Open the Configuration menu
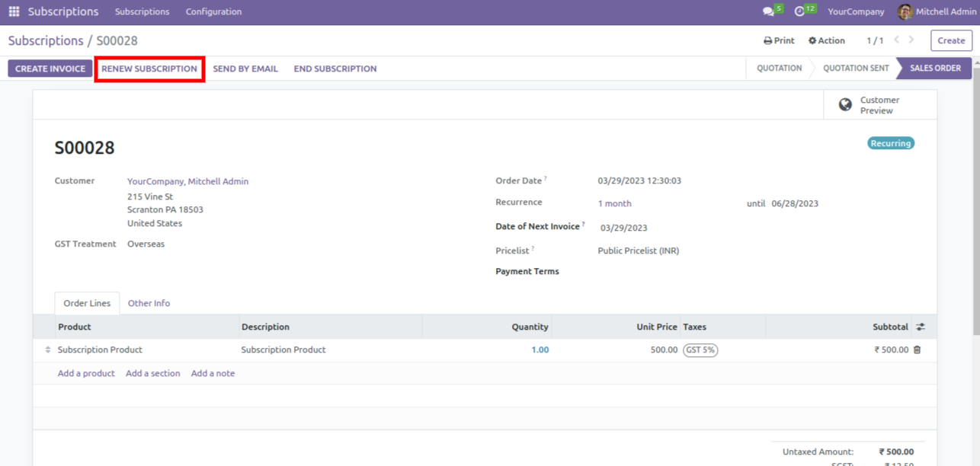The width and height of the screenshot is (980, 466). tap(213, 12)
